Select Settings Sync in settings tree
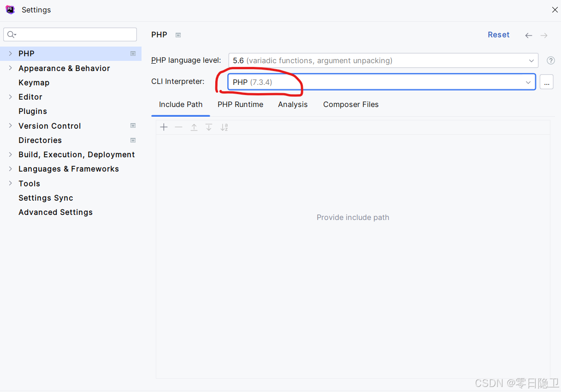The height and width of the screenshot is (392, 561). (46, 198)
